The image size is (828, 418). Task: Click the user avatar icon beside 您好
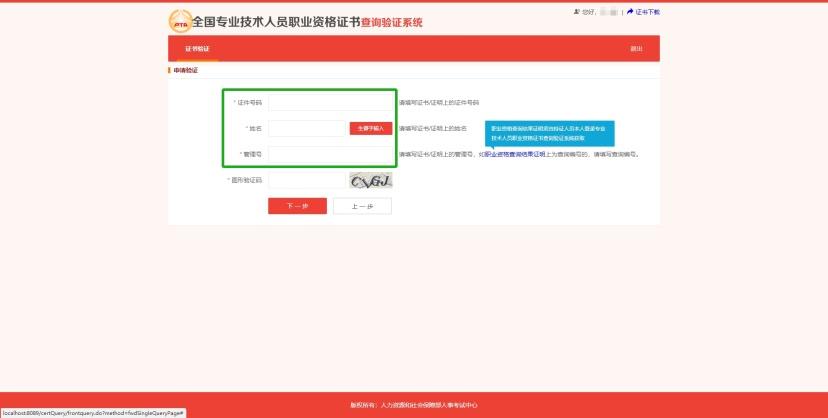tap(577, 12)
